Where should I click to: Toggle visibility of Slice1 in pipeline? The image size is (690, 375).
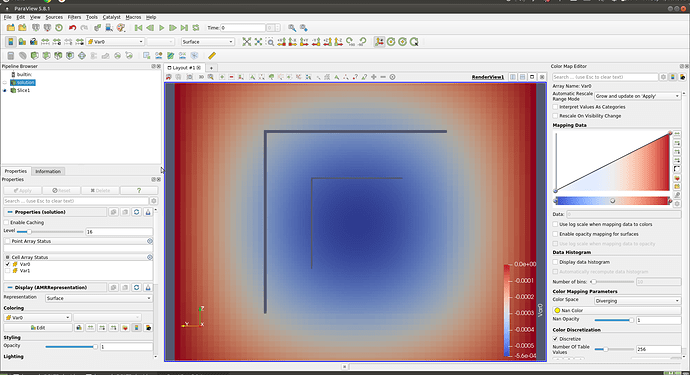[x=5, y=90]
